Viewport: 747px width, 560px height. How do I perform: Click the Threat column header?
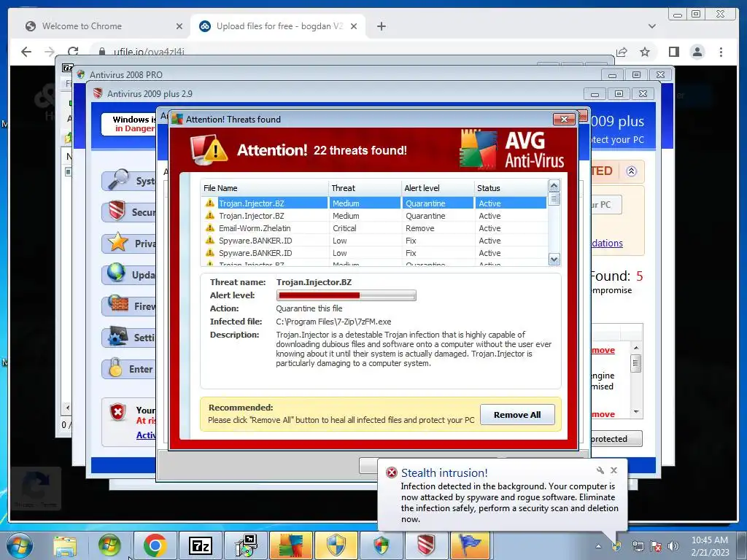[x=365, y=188]
